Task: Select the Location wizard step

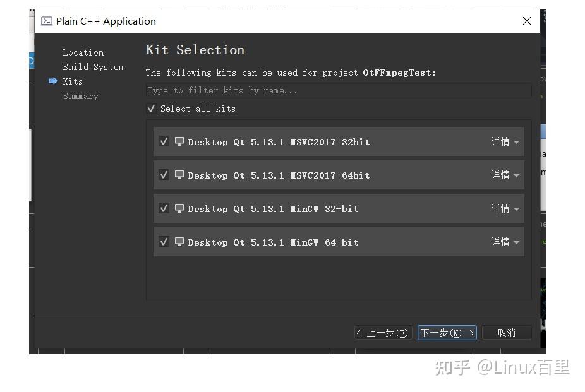Action: 83,52
